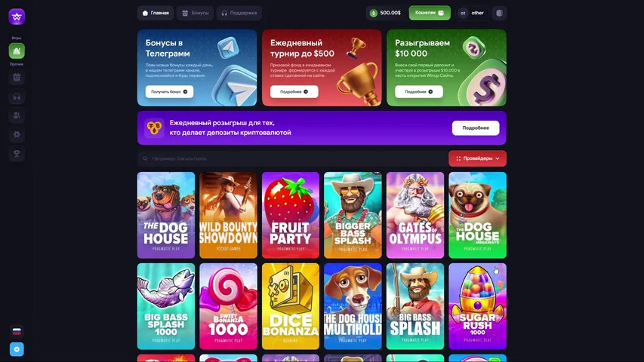Click the Telegram icon in the sidebar

point(17,349)
